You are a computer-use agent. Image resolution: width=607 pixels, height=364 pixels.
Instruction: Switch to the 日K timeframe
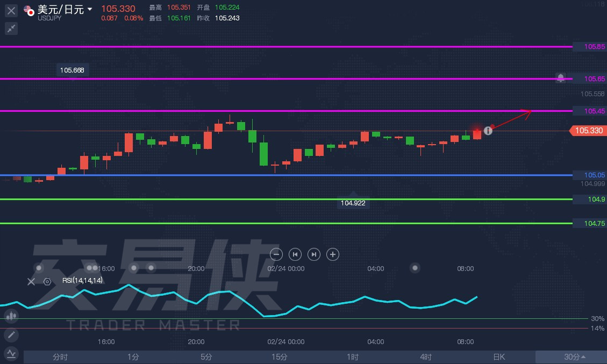[499, 357]
